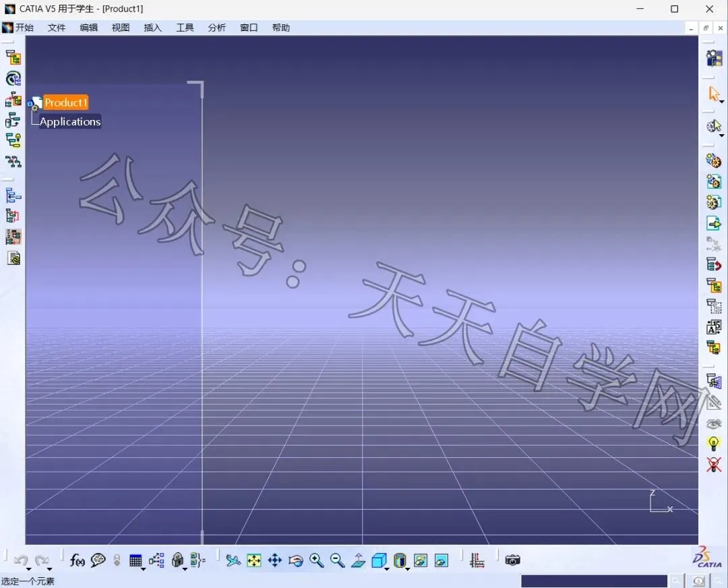Open the 视图 menu

pyautogui.click(x=121, y=28)
